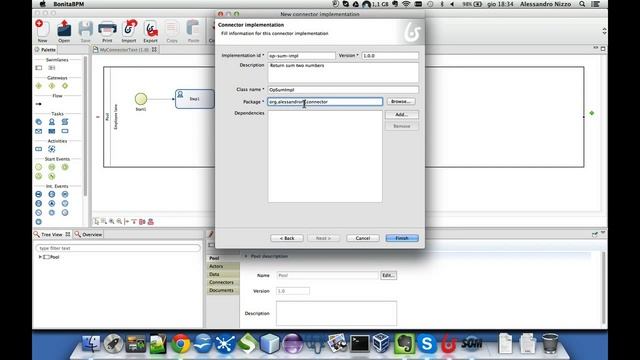The height and width of the screenshot is (360, 640).
Task: Open the BonitaBPM menu
Action: point(69,4)
